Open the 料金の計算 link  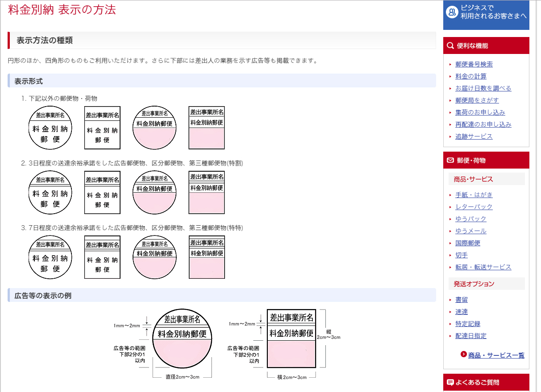470,76
